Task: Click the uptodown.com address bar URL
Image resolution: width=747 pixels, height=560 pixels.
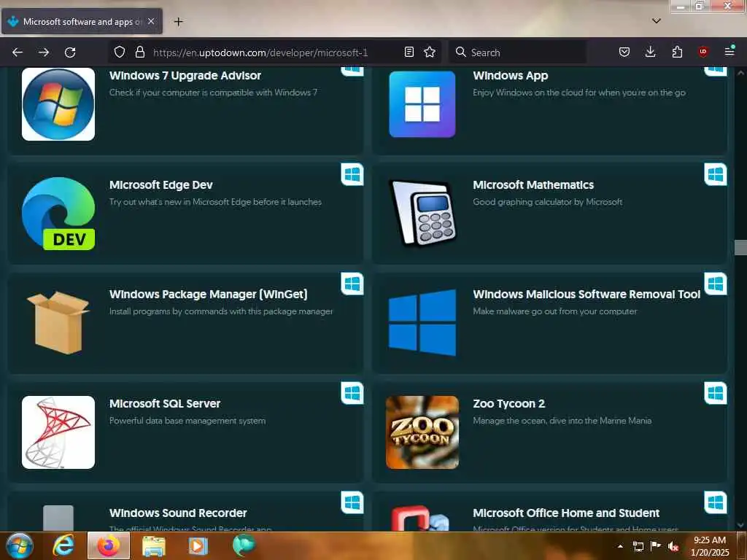Action: pos(260,52)
